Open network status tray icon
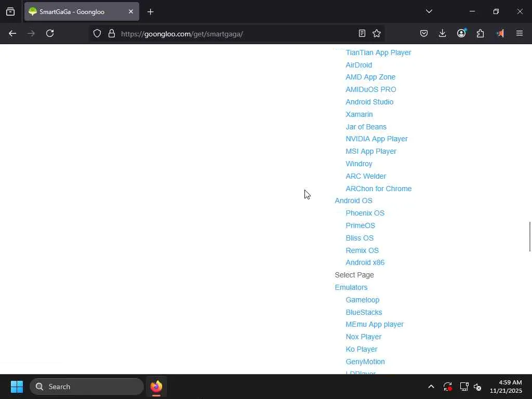The image size is (532, 399). point(464,387)
